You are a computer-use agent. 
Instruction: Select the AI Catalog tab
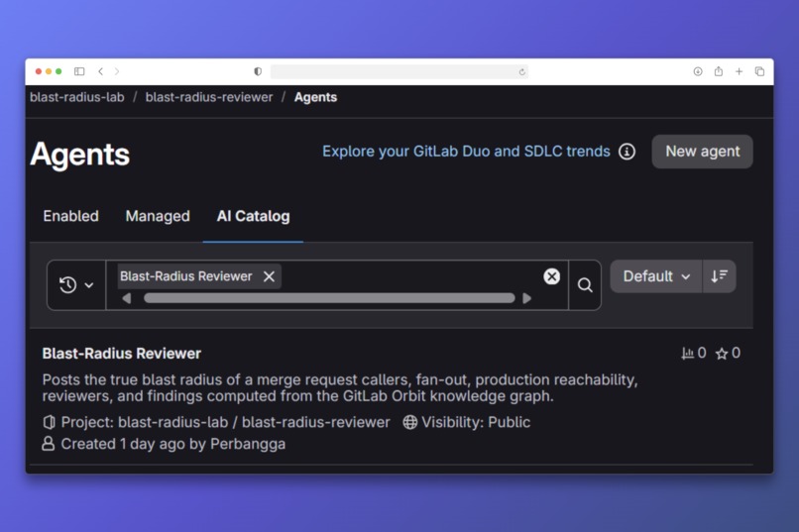(253, 216)
